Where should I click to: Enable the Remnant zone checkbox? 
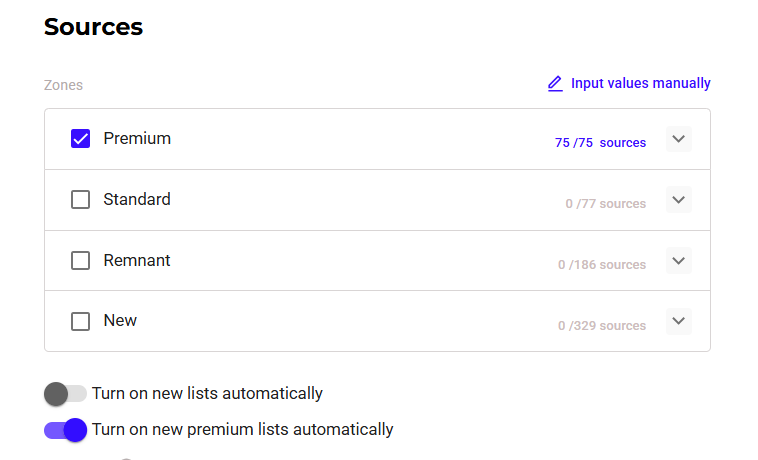point(81,261)
